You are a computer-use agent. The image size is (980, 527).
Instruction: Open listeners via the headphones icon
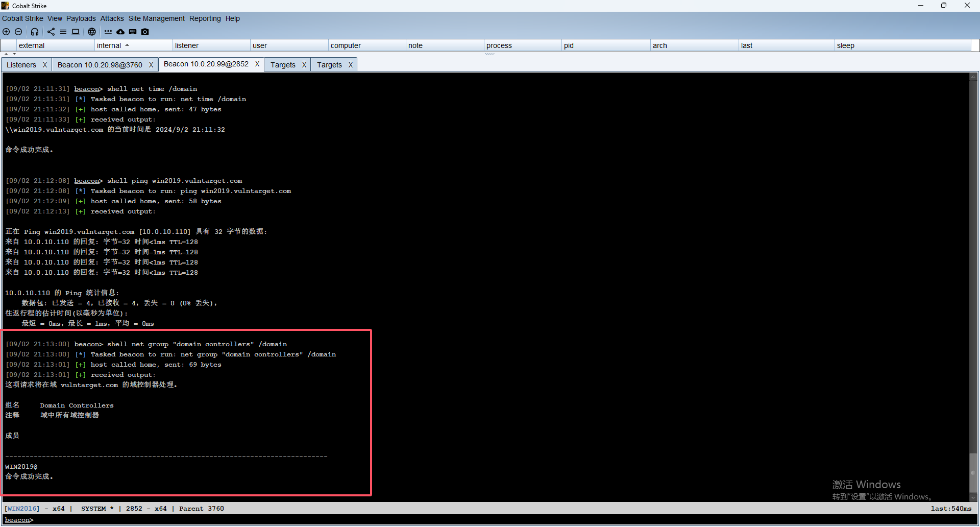34,32
